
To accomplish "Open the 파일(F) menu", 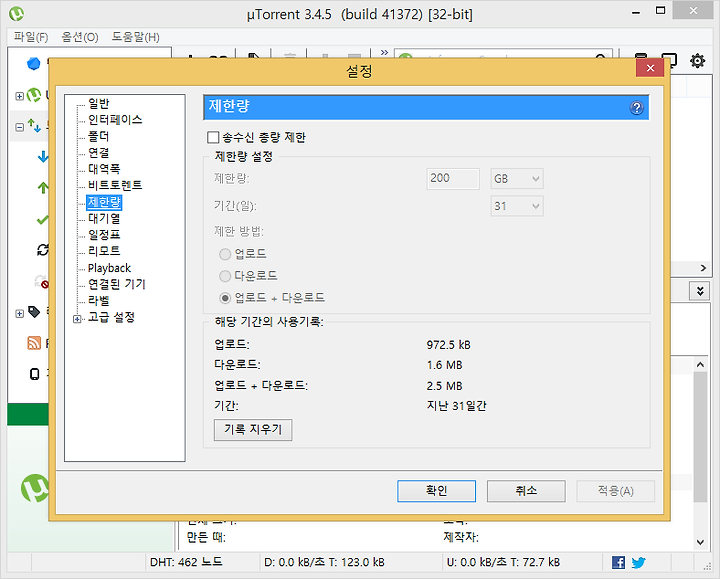I will [x=31, y=37].
